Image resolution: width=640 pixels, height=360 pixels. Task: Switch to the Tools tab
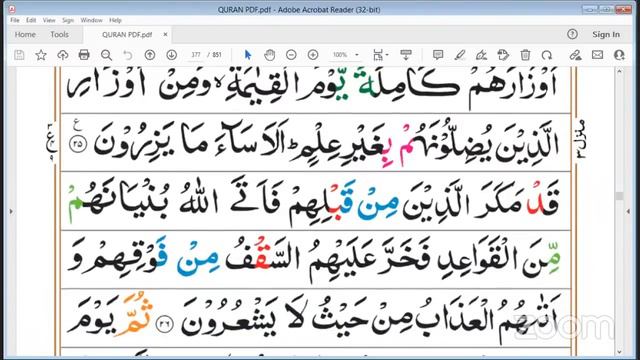(60, 35)
